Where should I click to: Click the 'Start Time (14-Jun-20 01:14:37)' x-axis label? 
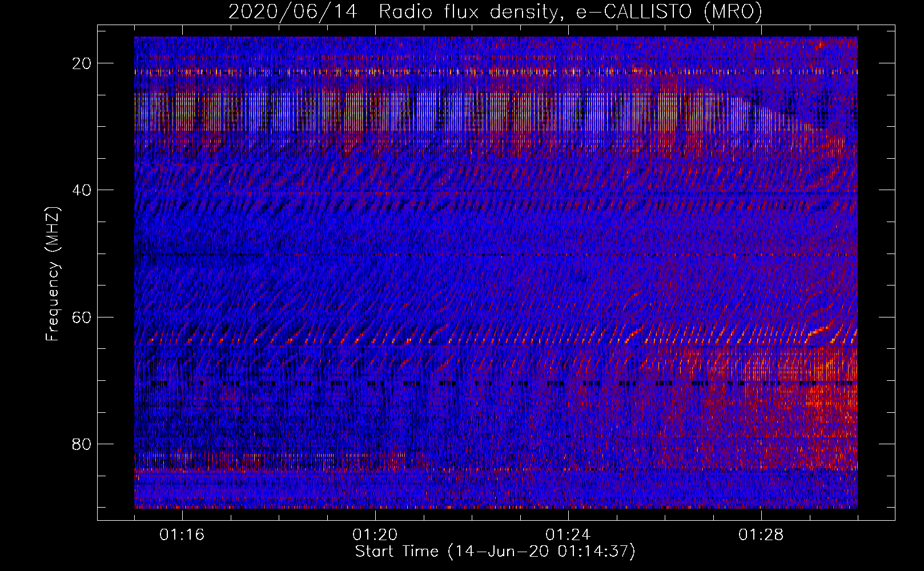coord(495,552)
